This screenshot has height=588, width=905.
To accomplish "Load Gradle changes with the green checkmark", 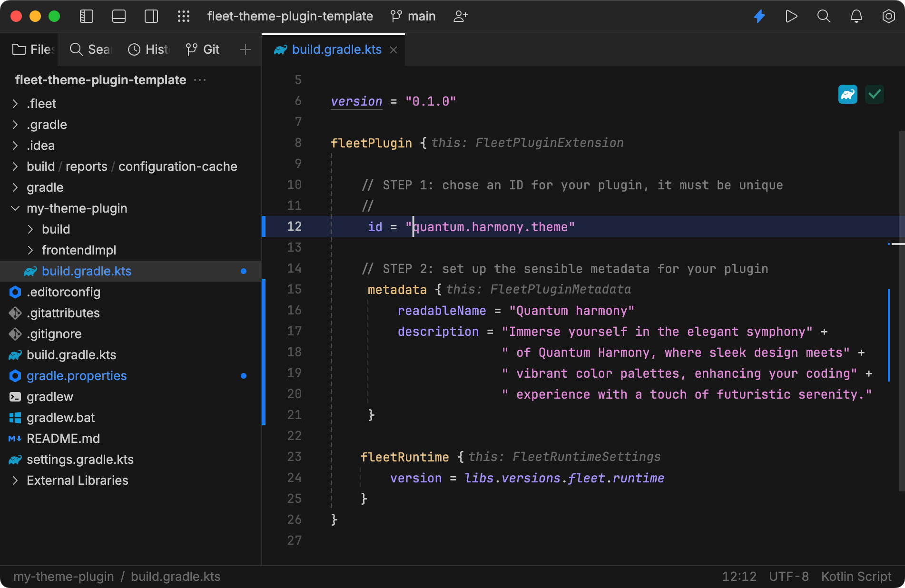I will pos(874,95).
